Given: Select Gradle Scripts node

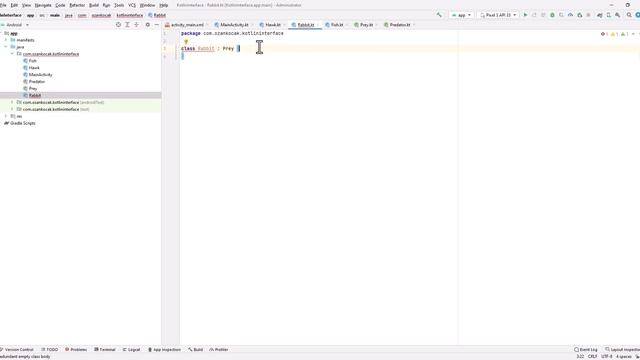Looking at the screenshot, I should (x=22, y=123).
